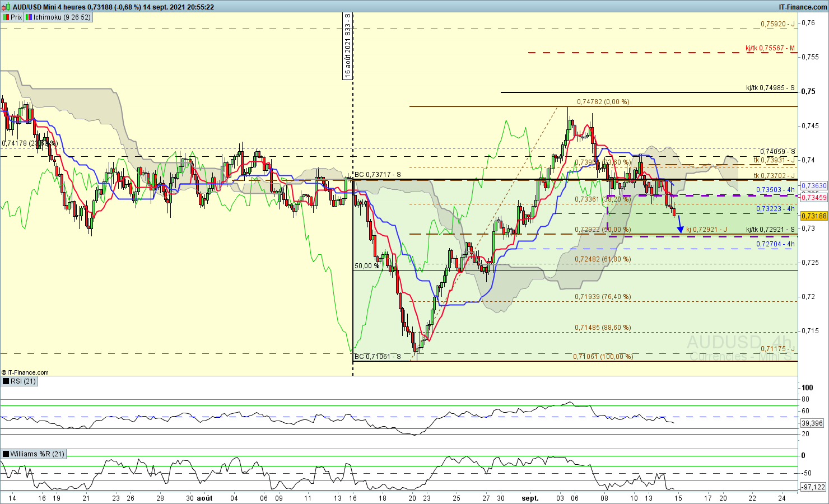Click the 0,71061 (100,00 %) Fibonacci label
Screen dimensions: 829x504
click(603, 357)
